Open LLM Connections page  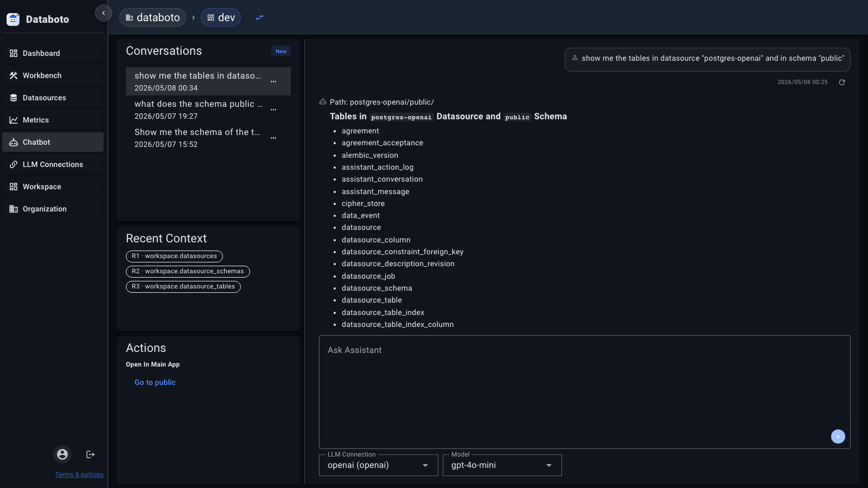coord(53,164)
